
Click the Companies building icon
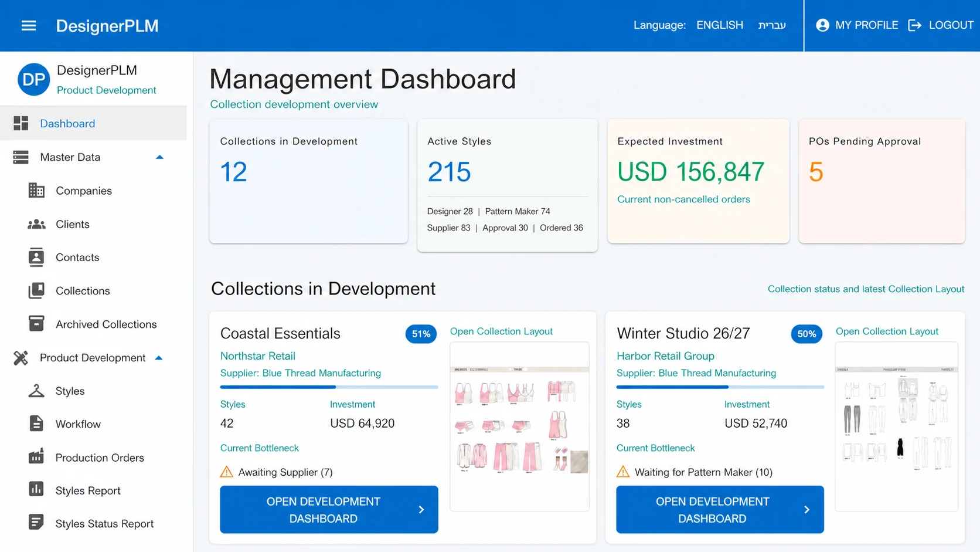pyautogui.click(x=36, y=191)
